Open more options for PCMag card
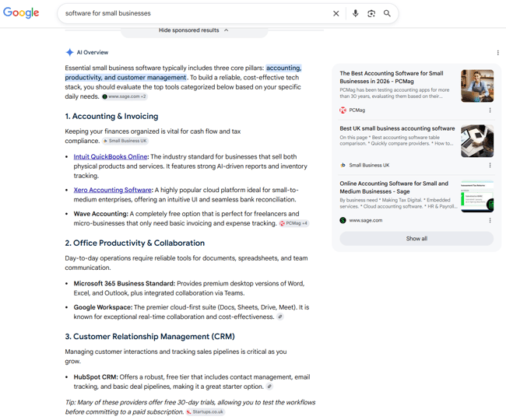 (x=490, y=110)
